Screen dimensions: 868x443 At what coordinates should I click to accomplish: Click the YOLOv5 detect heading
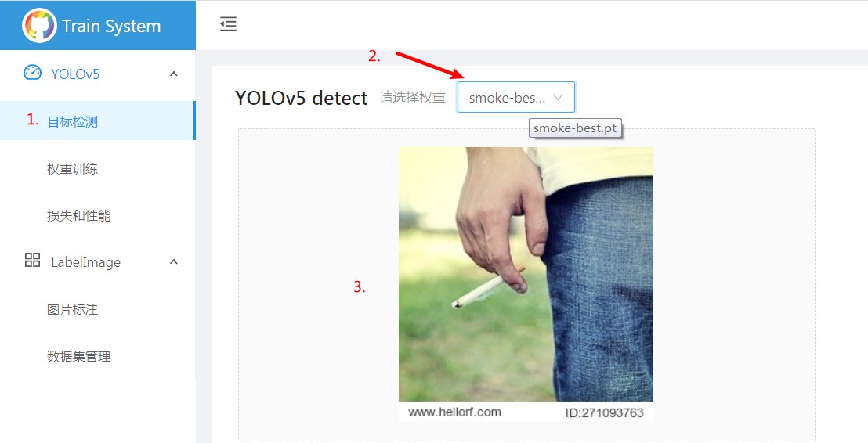(301, 98)
